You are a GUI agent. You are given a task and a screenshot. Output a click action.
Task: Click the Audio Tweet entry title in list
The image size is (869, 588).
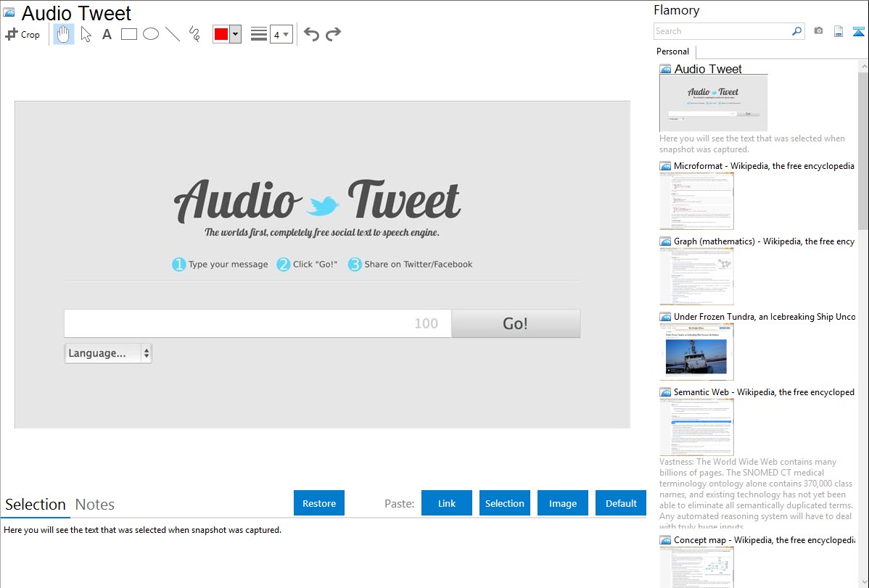tap(708, 70)
